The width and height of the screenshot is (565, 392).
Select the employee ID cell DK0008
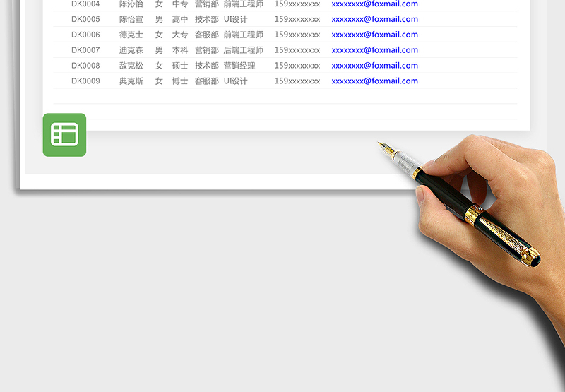coord(85,66)
